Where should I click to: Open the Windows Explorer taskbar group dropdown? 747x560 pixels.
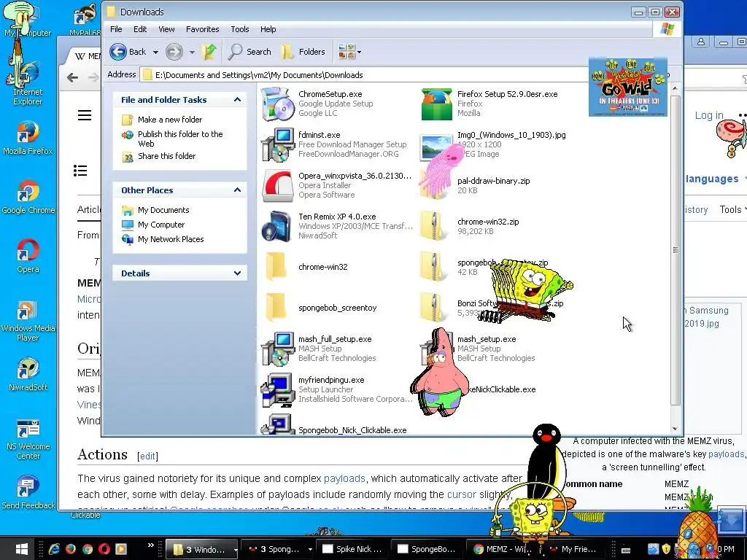[x=235, y=550]
